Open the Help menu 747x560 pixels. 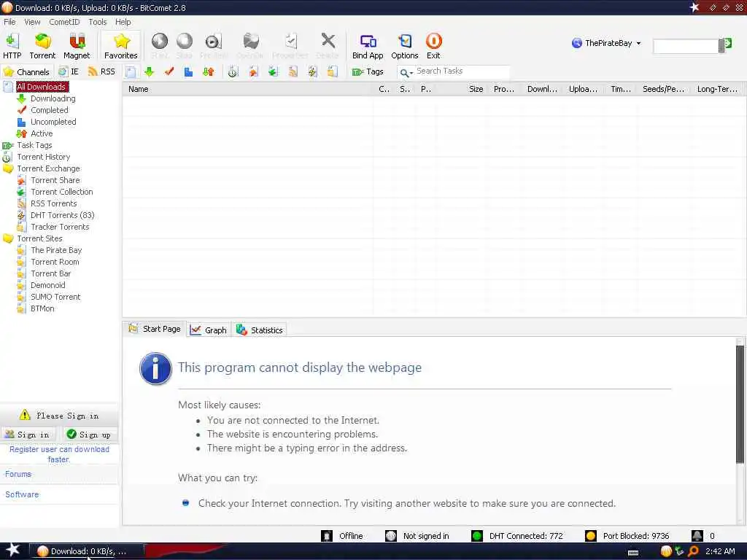click(x=123, y=22)
